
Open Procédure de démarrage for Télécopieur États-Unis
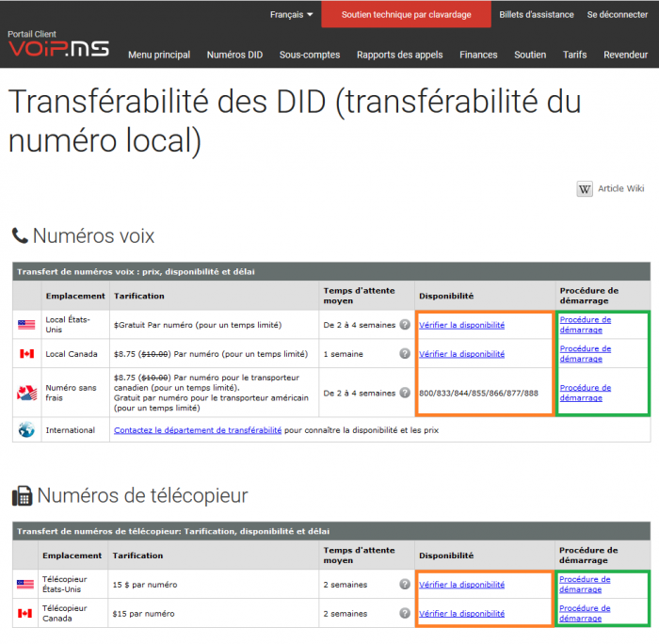click(585, 584)
